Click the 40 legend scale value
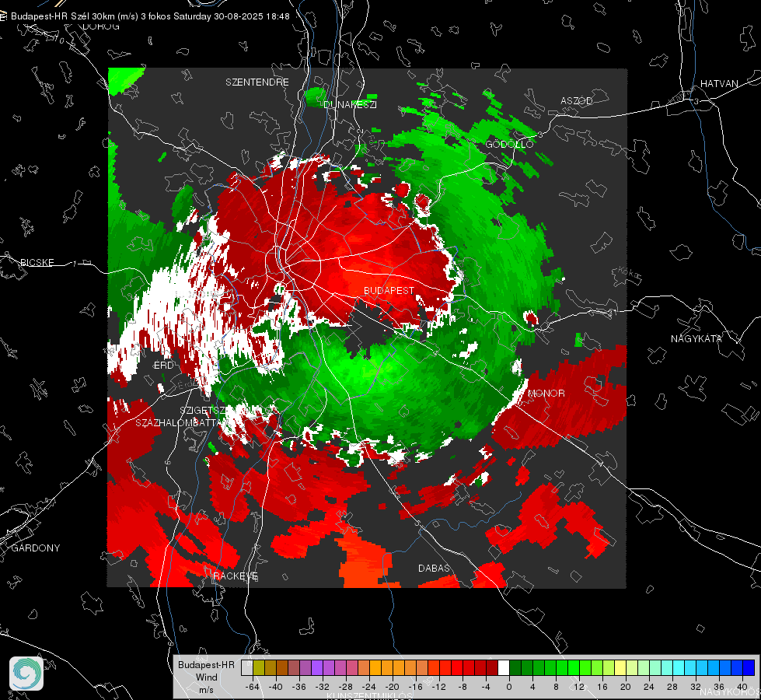Viewport: 761px width, 700px height. (x=742, y=688)
